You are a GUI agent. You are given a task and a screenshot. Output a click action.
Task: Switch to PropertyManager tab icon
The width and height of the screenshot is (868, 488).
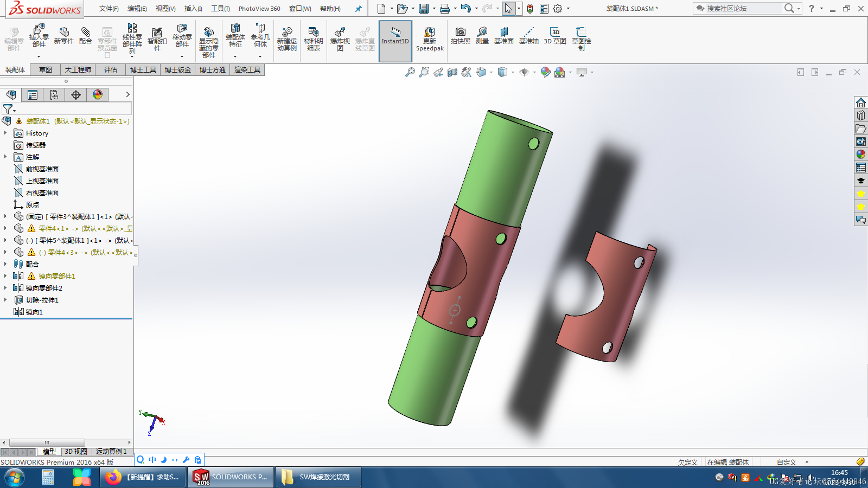(33, 95)
